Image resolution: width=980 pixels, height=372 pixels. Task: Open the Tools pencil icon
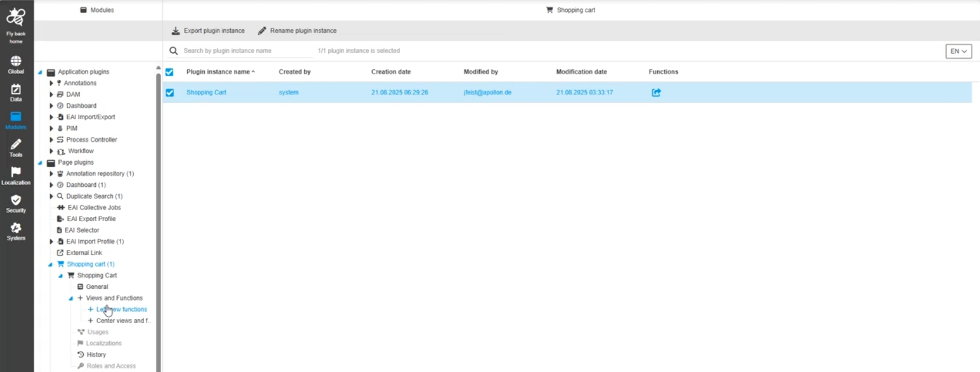point(16,144)
